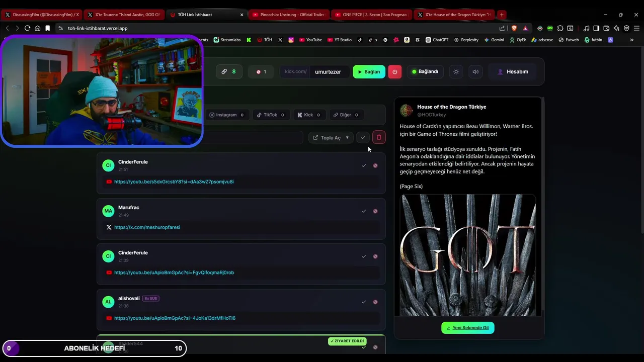
Task: Mark alishovali link as visited
Action: [364, 302]
